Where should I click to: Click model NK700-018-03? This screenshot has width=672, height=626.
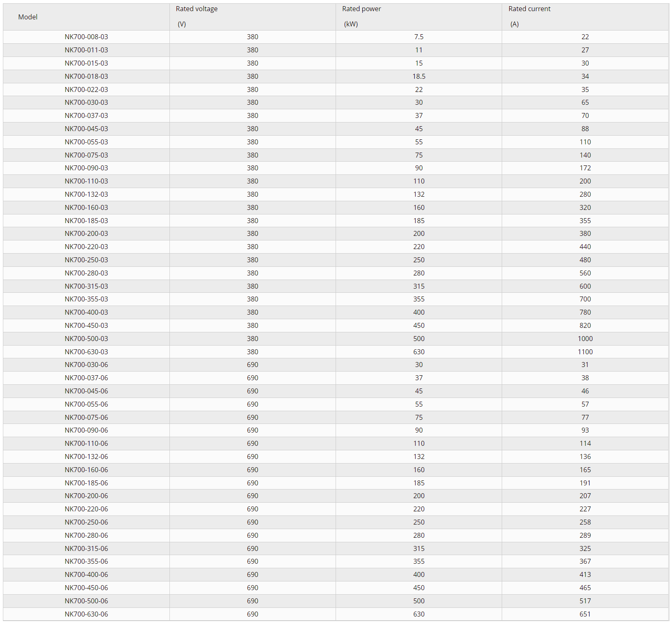pyautogui.click(x=86, y=76)
